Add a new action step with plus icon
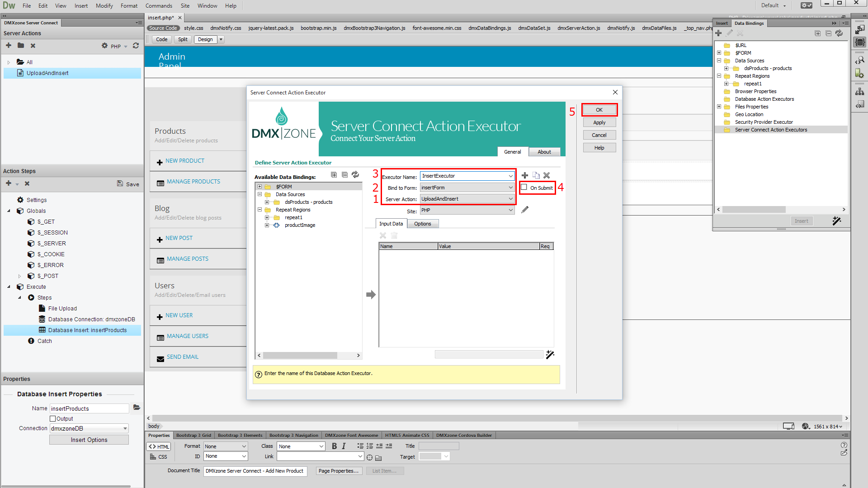 coord(9,183)
